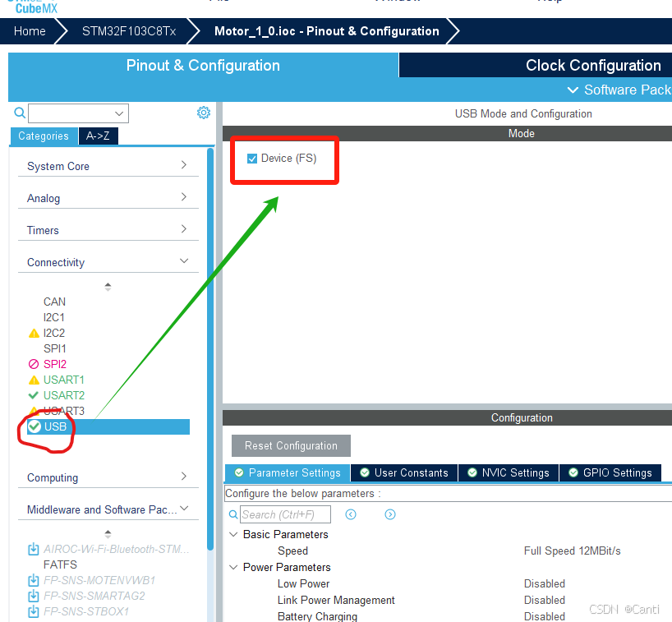Go to Home in the breadcrumb
The height and width of the screenshot is (622, 672).
click(x=30, y=31)
